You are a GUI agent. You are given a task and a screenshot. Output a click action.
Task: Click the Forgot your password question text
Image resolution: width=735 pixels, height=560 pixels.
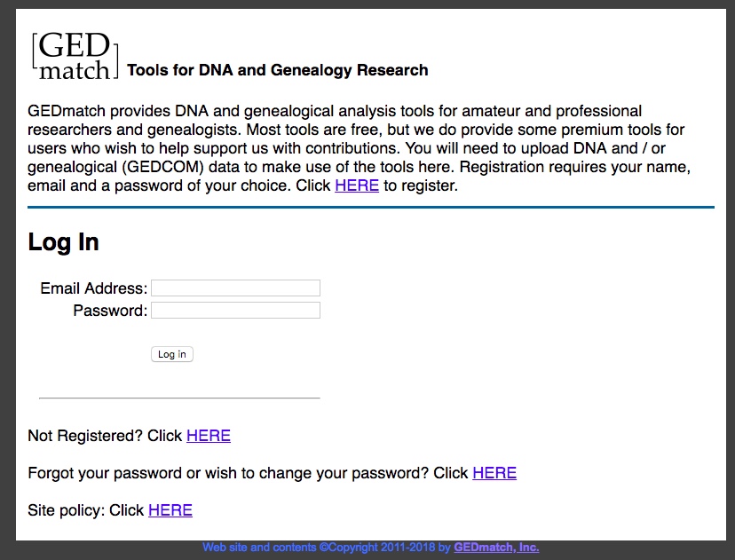point(248,473)
